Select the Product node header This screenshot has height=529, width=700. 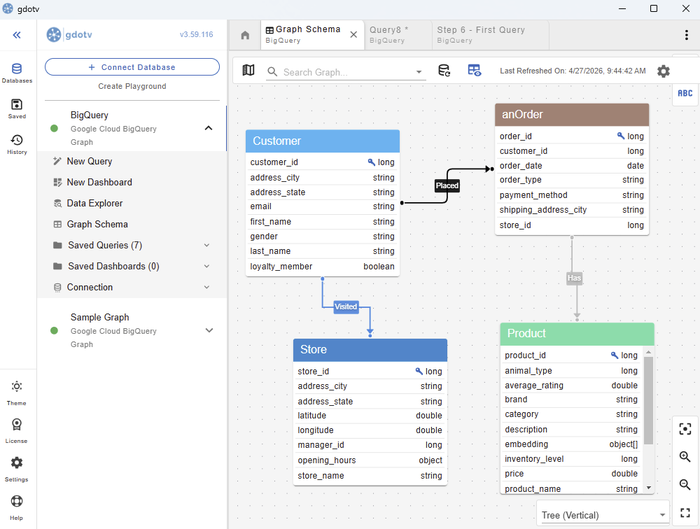tap(577, 334)
